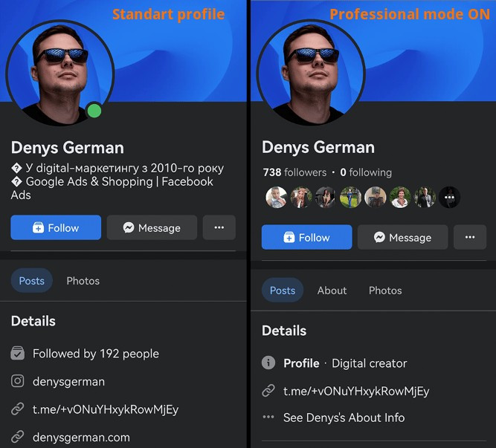Image resolution: width=496 pixels, height=448 pixels.
Task: Open the more options menu on standard profile
Action: [219, 228]
